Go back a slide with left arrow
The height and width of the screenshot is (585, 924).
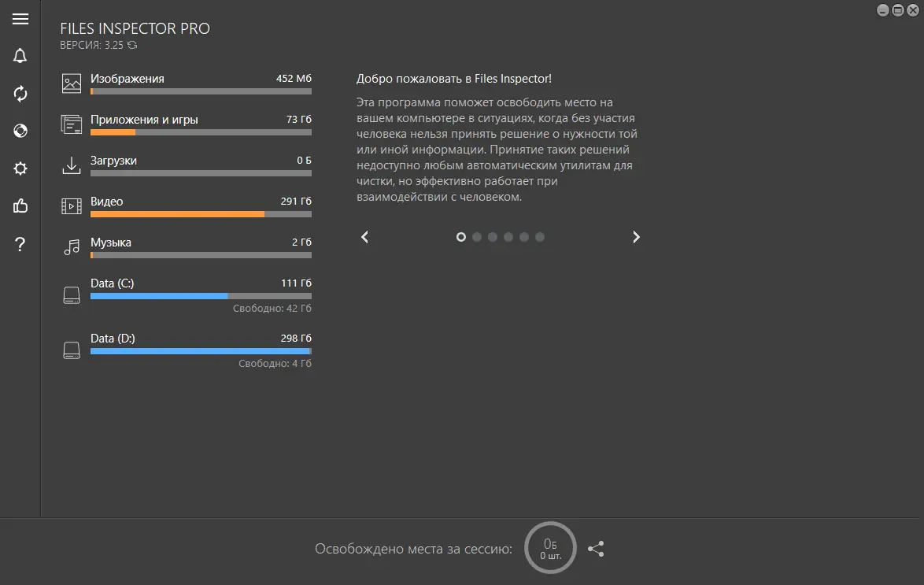[364, 236]
